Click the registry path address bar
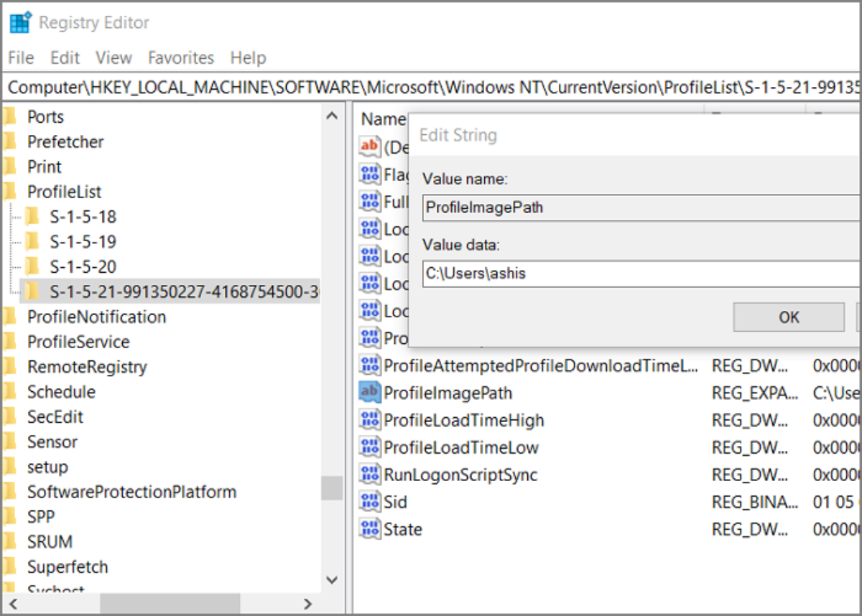The image size is (862, 616). click(431, 88)
